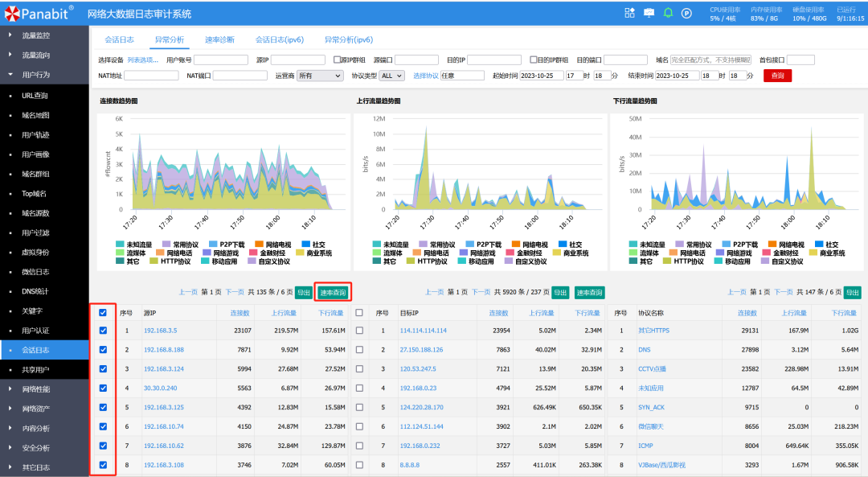Open the green notification bell
The height and width of the screenshot is (477, 868).
pos(668,13)
